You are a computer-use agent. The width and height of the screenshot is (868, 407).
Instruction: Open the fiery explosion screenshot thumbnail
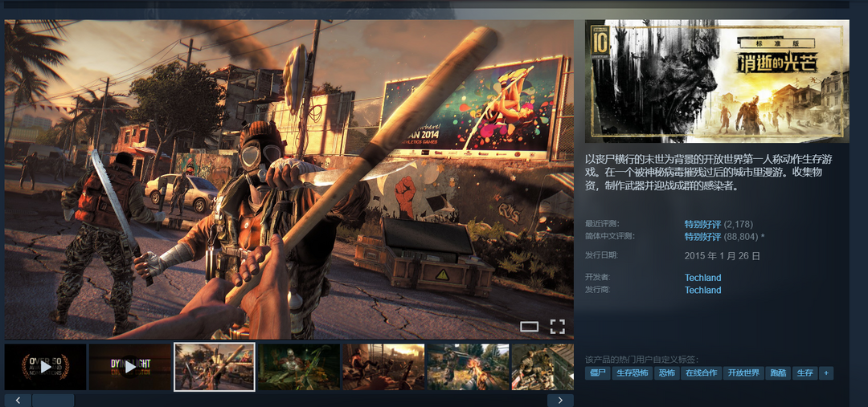pyautogui.click(x=469, y=367)
